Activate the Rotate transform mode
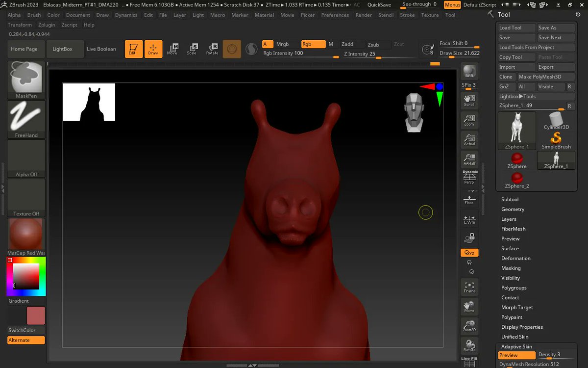This screenshot has height=368, width=588. pyautogui.click(x=212, y=49)
